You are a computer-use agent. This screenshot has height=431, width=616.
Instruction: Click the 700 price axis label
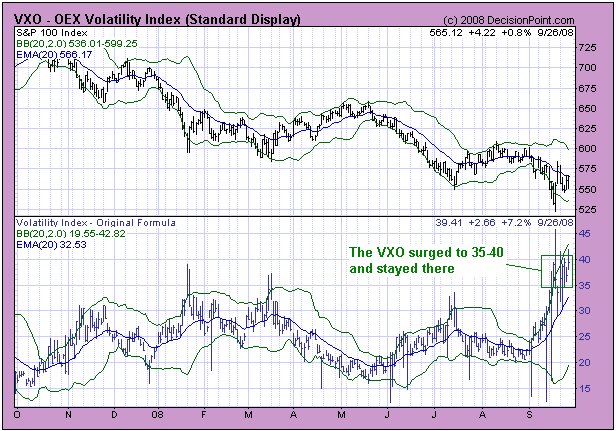pos(591,67)
